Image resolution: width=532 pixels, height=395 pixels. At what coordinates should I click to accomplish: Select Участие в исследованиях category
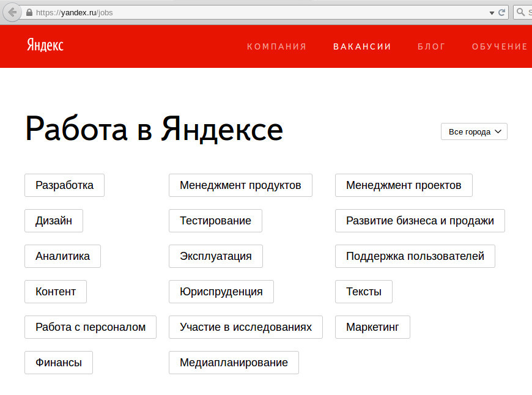(x=246, y=327)
